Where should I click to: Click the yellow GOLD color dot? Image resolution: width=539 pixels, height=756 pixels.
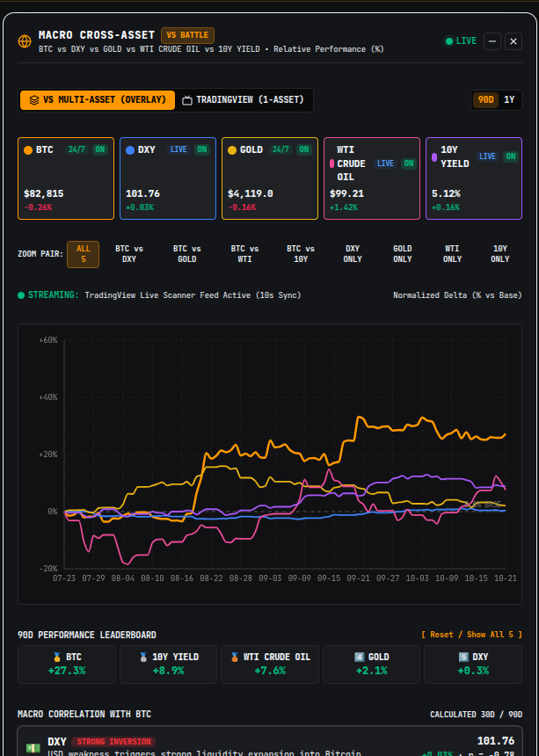(232, 150)
